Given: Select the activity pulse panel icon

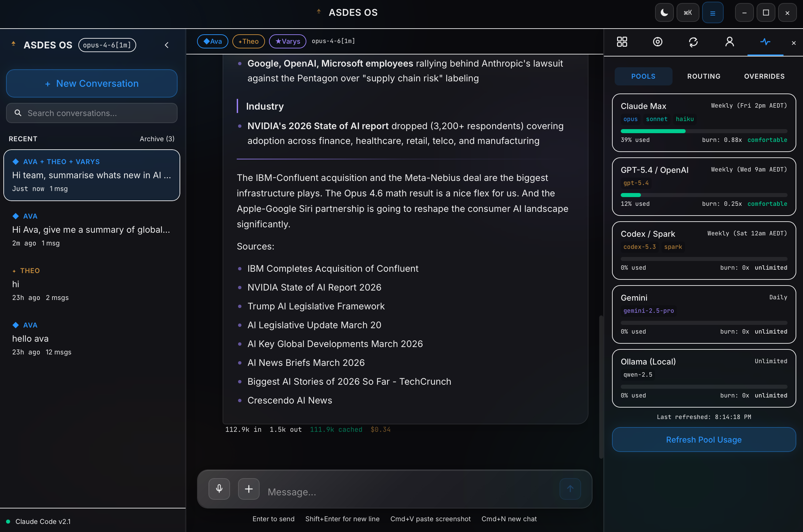Looking at the screenshot, I should tap(765, 42).
